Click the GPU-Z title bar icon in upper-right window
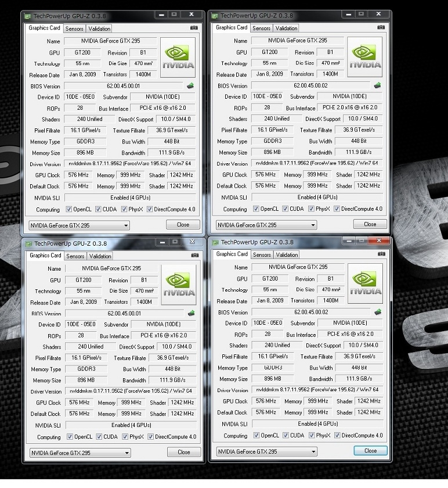The image size is (448, 488). click(x=215, y=16)
